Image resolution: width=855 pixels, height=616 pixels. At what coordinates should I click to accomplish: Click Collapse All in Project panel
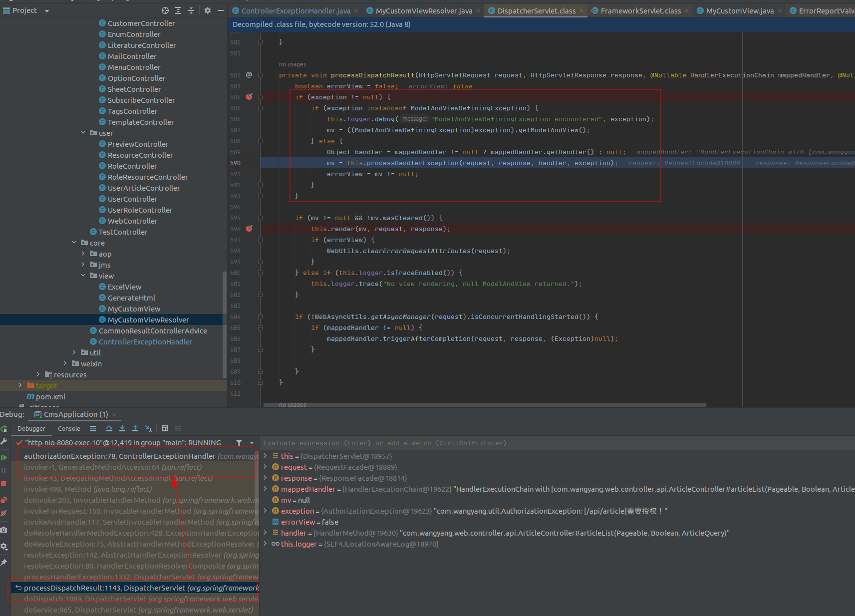tap(191, 10)
